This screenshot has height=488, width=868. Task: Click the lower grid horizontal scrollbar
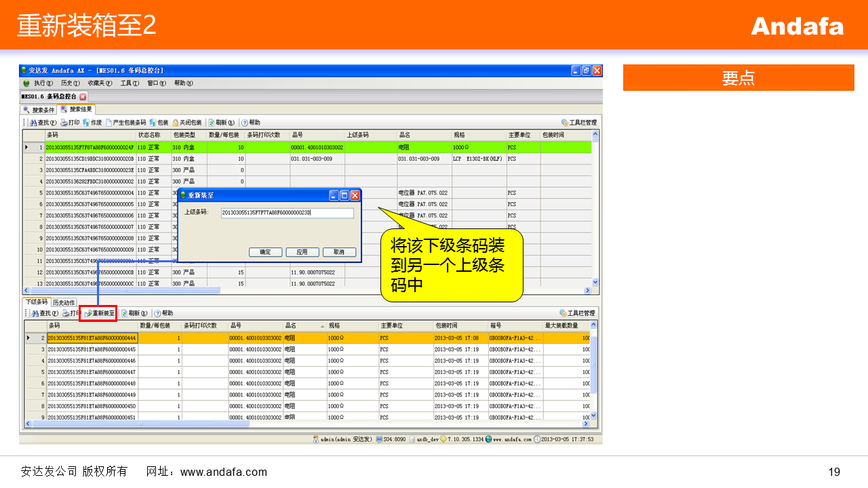coord(305,424)
